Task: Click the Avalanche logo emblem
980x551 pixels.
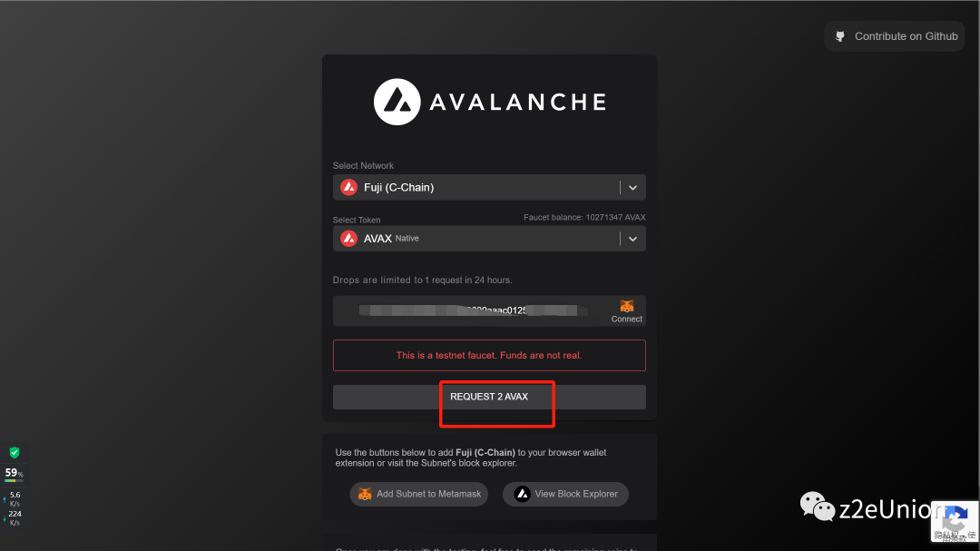Action: 397,102
